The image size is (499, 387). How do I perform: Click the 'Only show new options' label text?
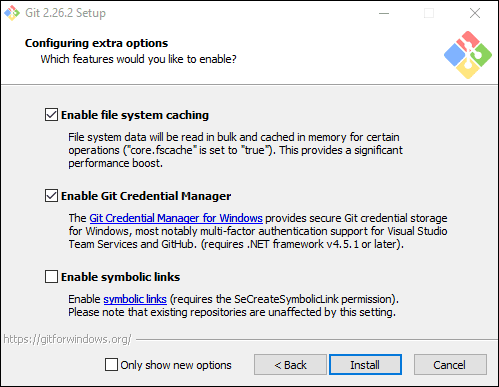coord(176,365)
